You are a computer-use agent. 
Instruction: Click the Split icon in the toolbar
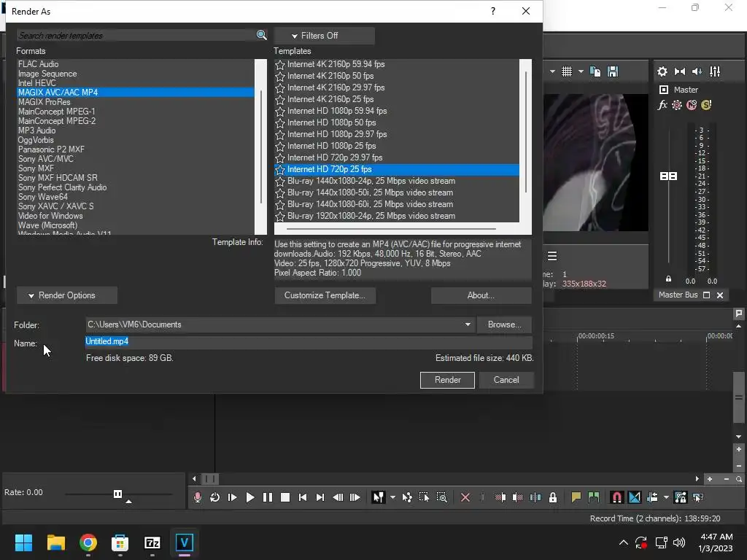tap(535, 497)
